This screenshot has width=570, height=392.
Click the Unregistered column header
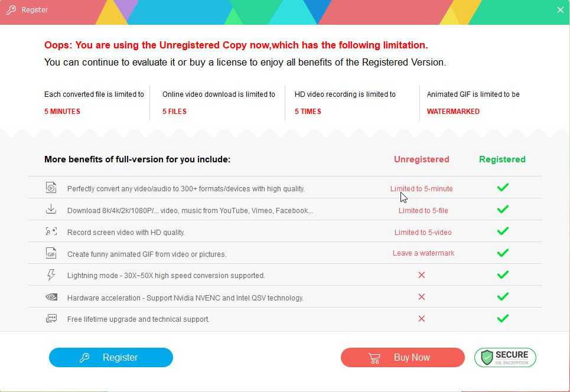(421, 159)
